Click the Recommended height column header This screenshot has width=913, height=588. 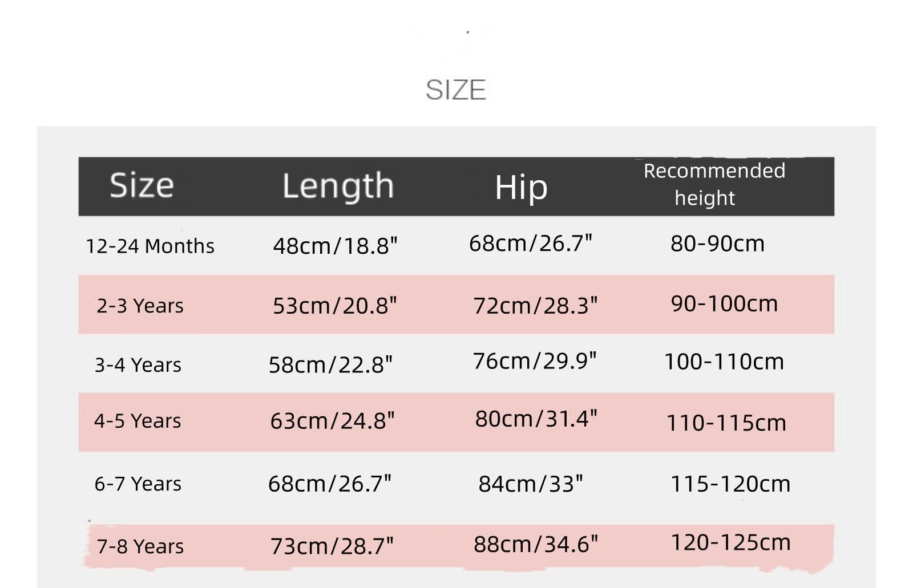pos(714,184)
